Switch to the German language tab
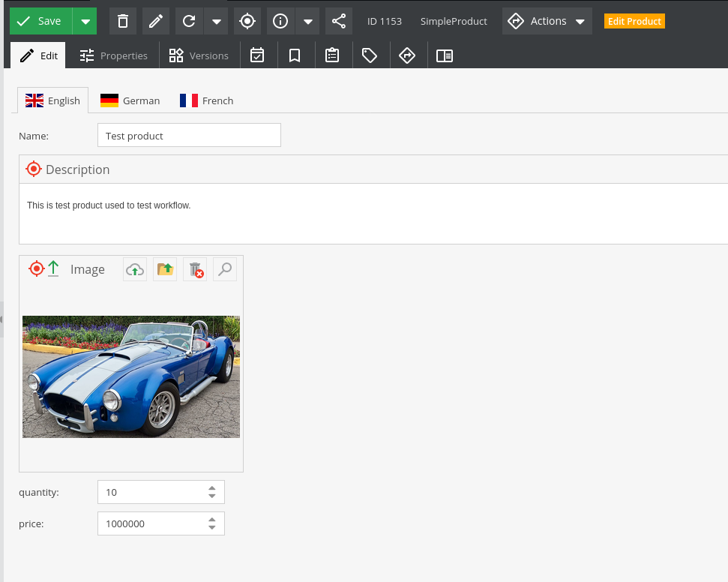Screen dimensions: 728x582 click(x=130, y=100)
